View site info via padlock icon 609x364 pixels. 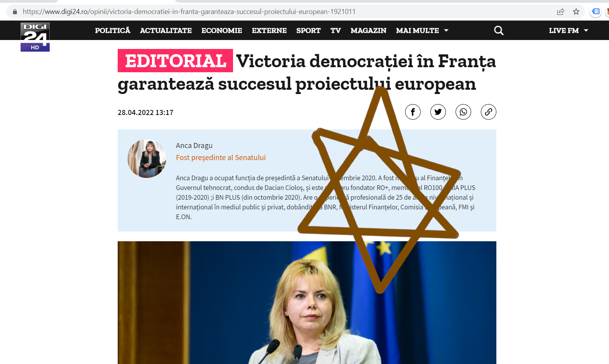click(15, 12)
